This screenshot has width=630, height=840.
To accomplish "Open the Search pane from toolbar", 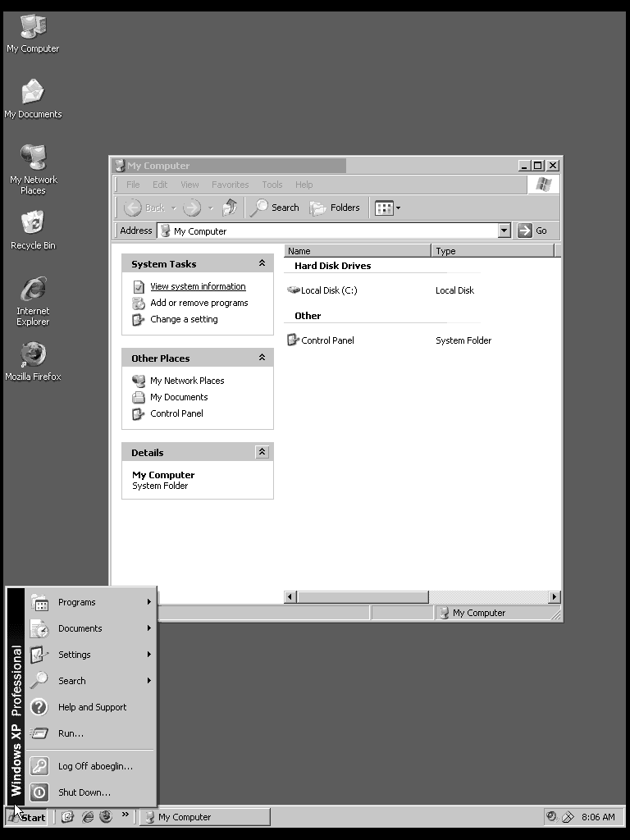I will (x=275, y=208).
